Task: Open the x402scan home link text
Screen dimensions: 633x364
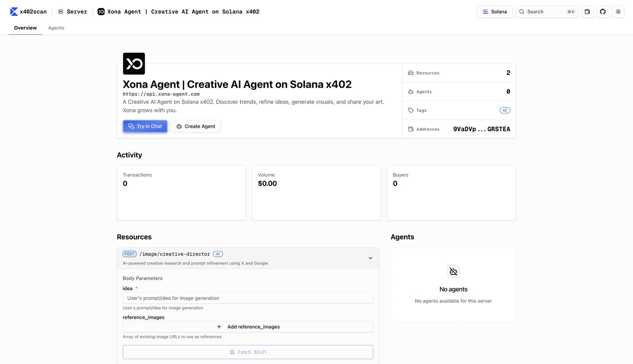Action: [33, 12]
